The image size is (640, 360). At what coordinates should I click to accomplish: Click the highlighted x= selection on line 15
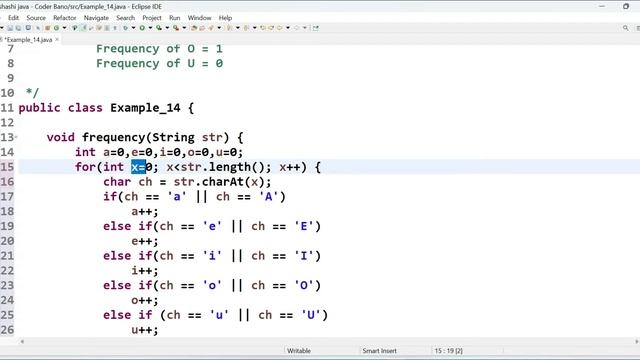click(138, 167)
